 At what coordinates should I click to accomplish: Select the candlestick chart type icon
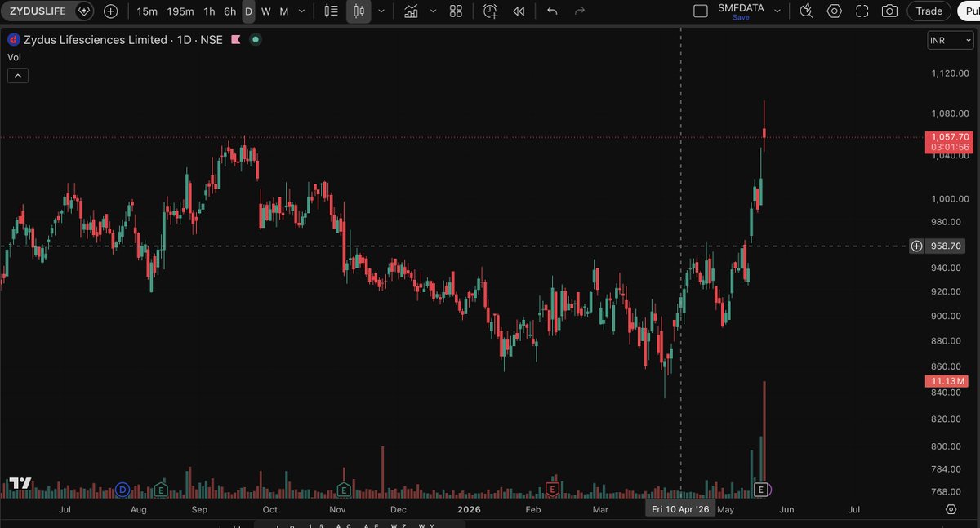coord(359,11)
